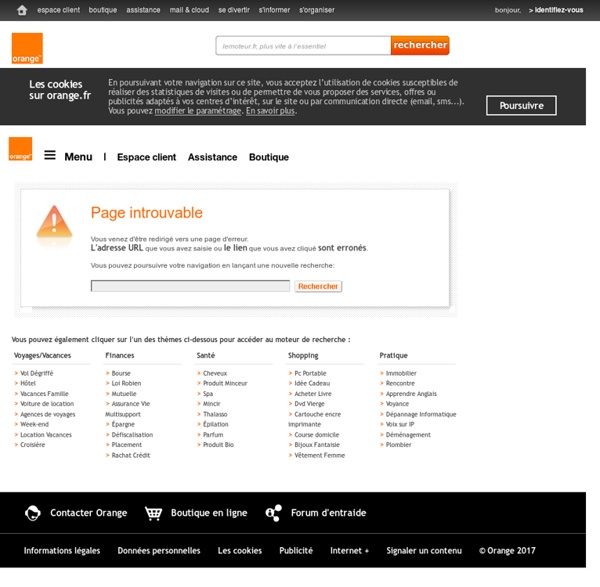600x587 pixels.
Task: Open Dvd Vierge link
Action: click(310, 404)
